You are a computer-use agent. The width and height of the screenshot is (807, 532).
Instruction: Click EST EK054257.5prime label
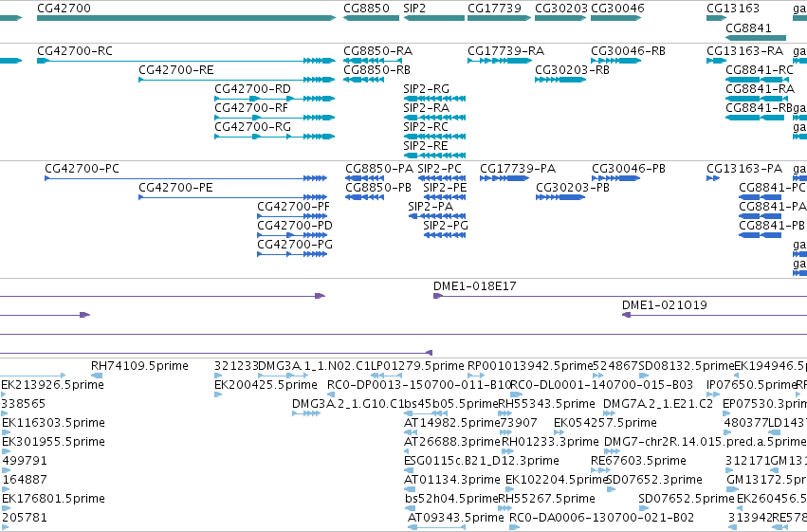[x=605, y=423]
